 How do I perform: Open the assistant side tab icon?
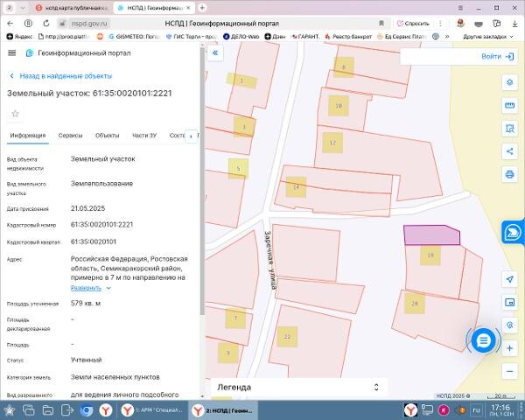coord(513,232)
